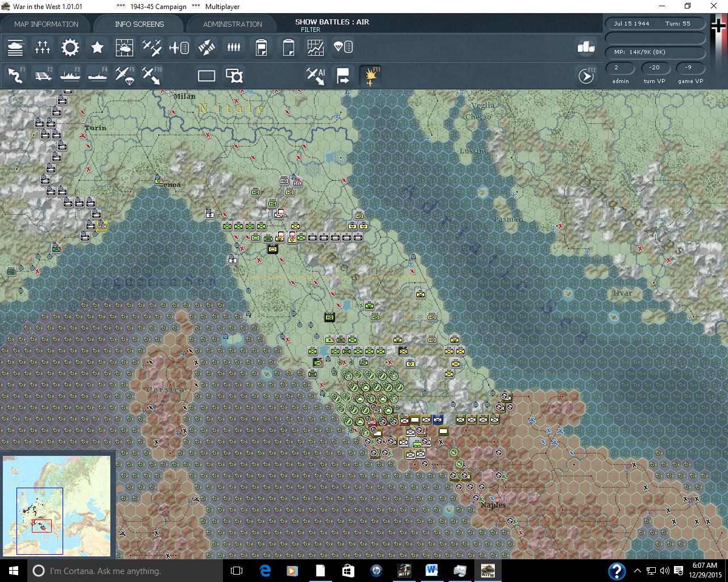Click the MP: 14K/9K (8K) readout
The image size is (728, 582).
(x=656, y=52)
